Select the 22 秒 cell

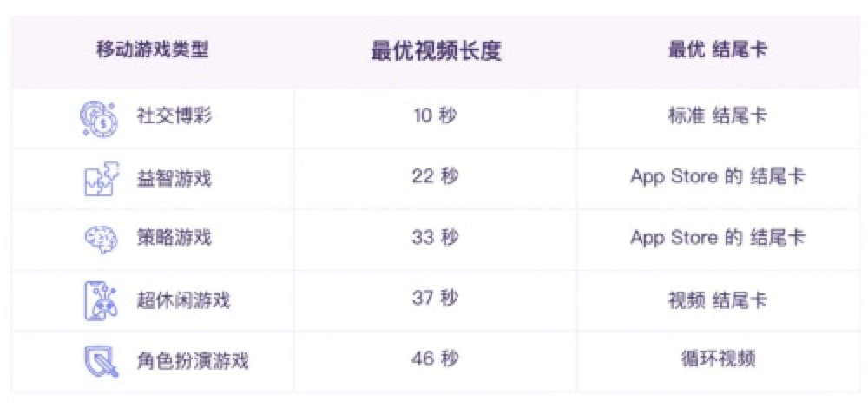pyautogui.click(x=435, y=178)
